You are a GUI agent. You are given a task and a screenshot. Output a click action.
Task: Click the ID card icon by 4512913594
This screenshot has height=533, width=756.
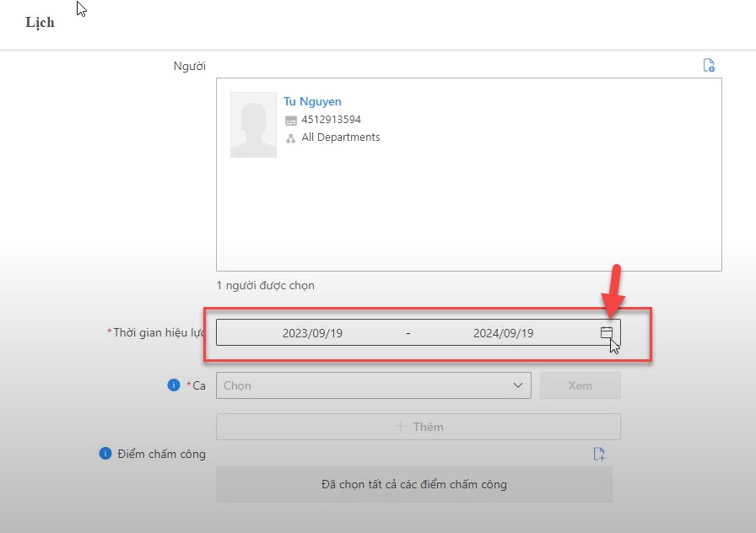coord(291,121)
